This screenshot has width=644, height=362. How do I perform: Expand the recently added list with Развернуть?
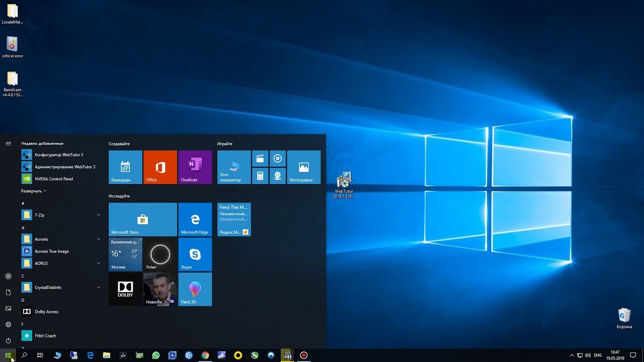[34, 191]
